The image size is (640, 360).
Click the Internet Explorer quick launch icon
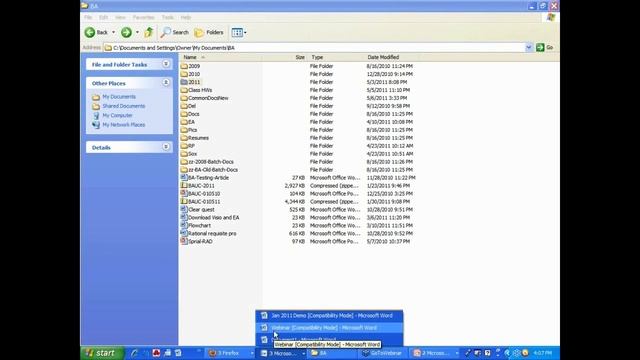point(134,353)
